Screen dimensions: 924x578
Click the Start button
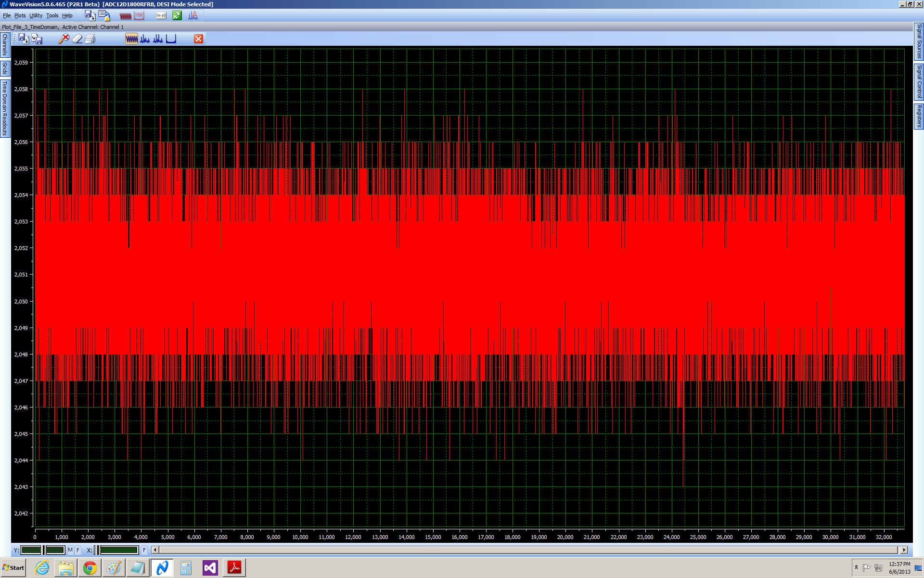click(13, 568)
